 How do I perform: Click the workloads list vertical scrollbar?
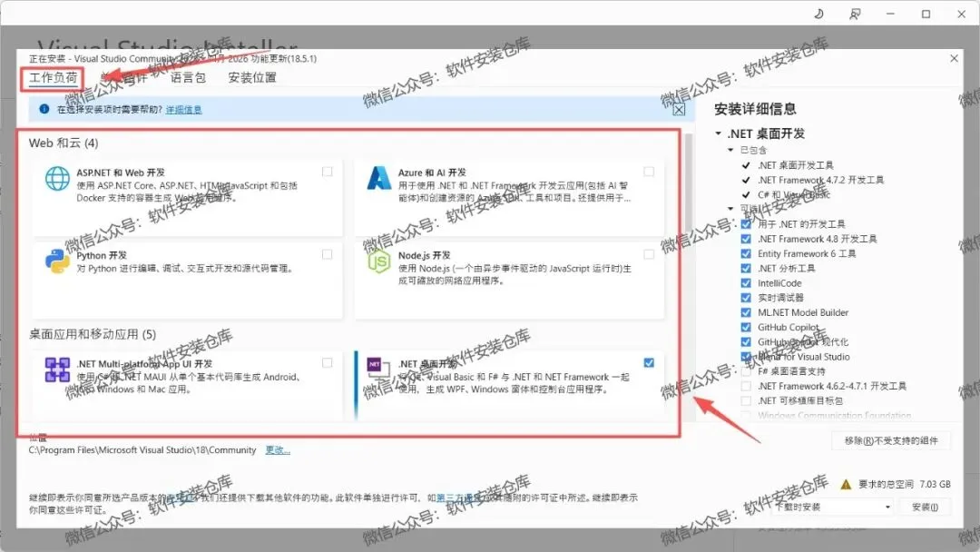pos(689,182)
